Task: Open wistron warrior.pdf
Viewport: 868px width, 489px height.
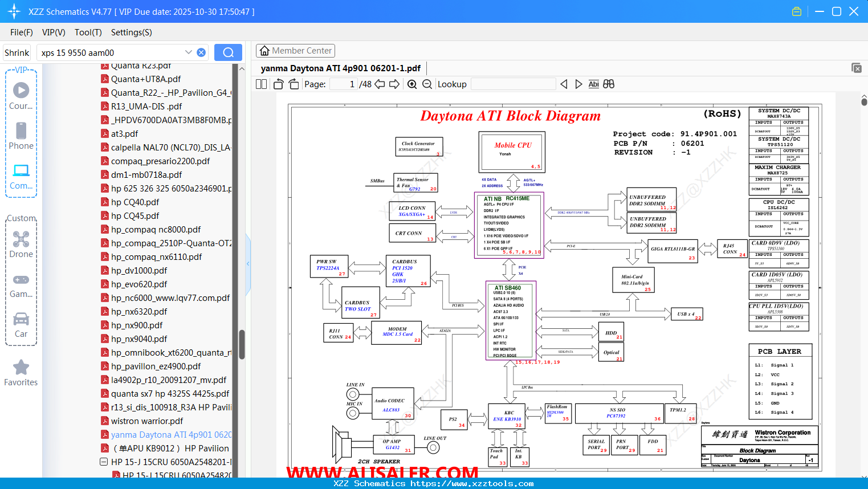Action: tap(147, 421)
